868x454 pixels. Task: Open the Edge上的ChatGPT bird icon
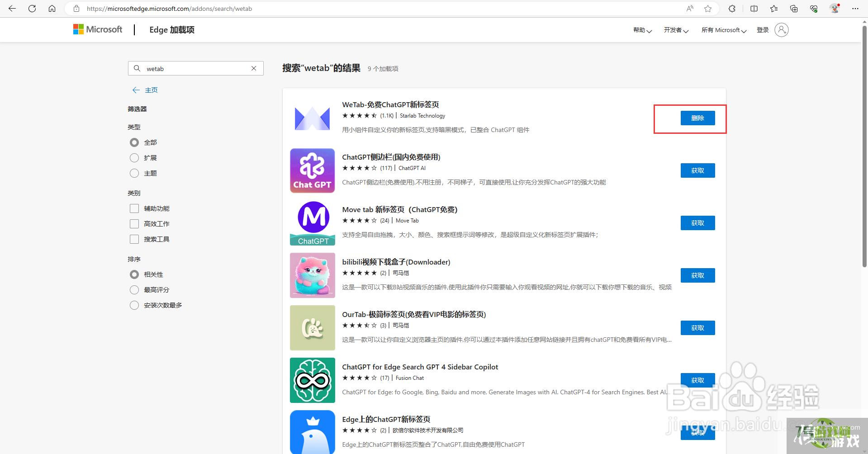(x=312, y=432)
